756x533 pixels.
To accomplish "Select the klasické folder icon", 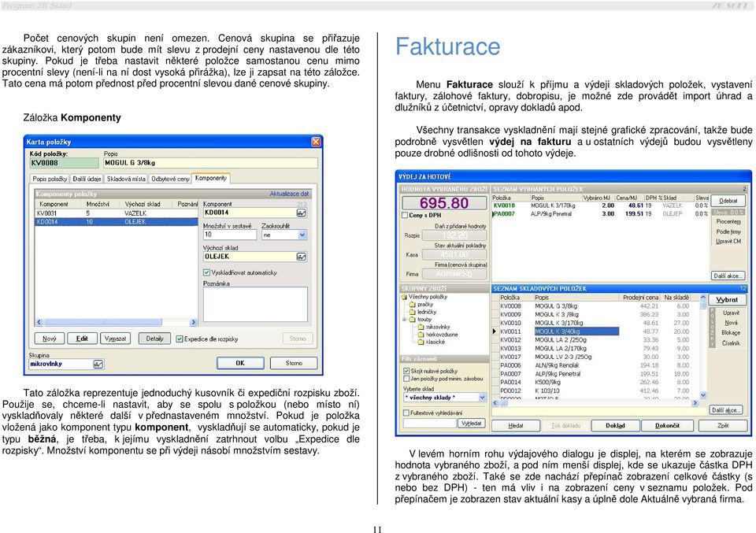I will pyautogui.click(x=421, y=342).
